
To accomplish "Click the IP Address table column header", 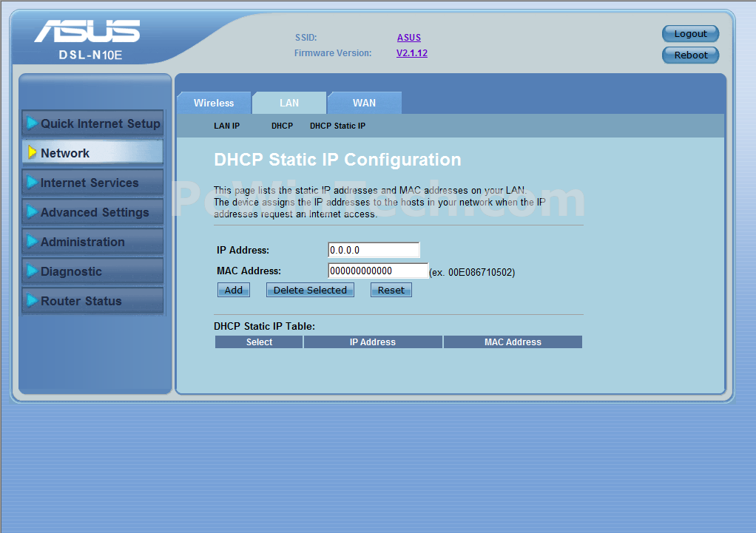I will 373,342.
